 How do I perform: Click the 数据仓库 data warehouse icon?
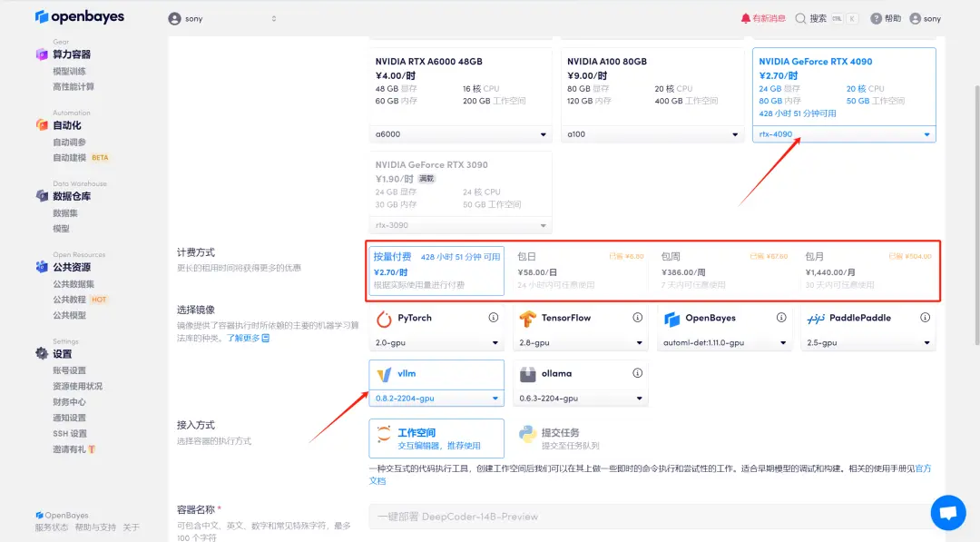pos(42,196)
